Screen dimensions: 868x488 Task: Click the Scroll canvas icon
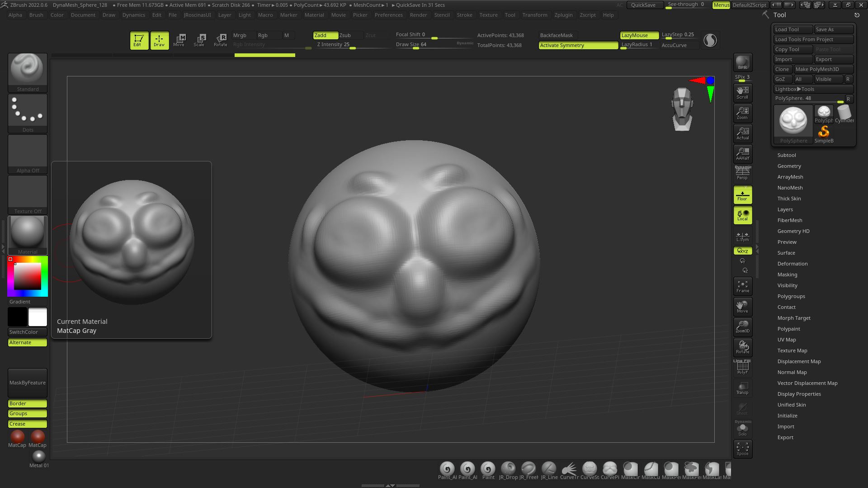coord(742,92)
